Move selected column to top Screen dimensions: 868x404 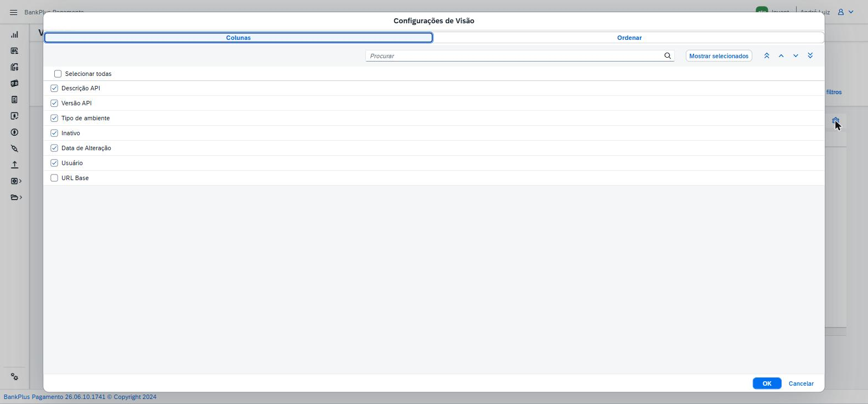click(x=767, y=56)
